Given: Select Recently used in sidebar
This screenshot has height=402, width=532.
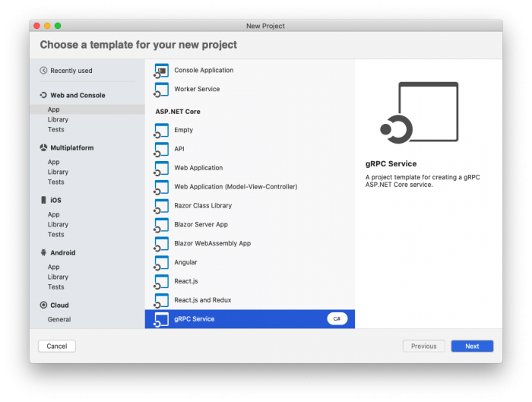Looking at the screenshot, I should pyautogui.click(x=71, y=71).
